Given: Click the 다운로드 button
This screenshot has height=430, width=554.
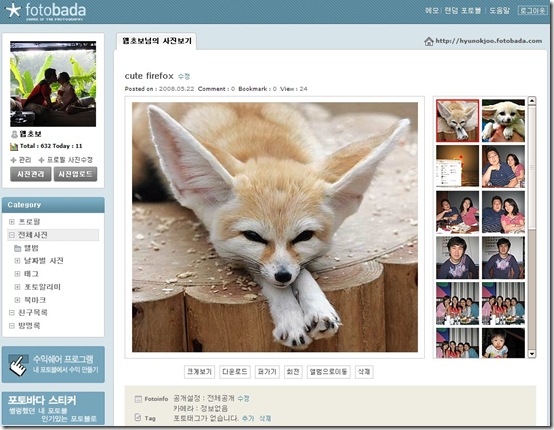Looking at the screenshot, I should [x=235, y=372].
